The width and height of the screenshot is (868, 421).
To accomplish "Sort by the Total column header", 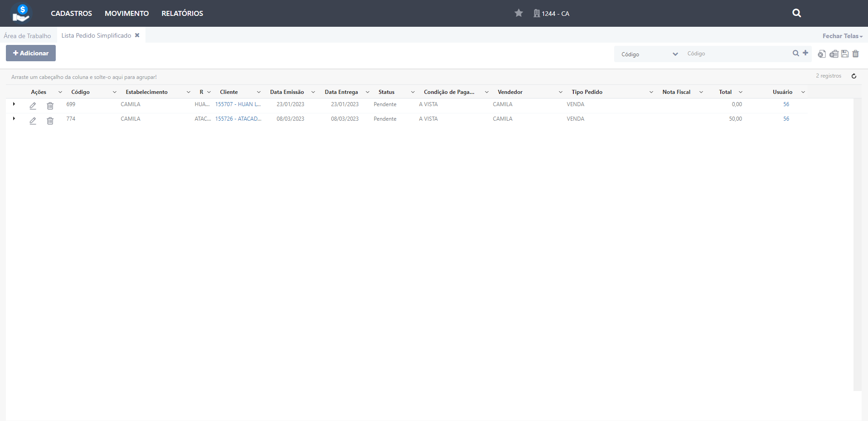I will coord(725,92).
